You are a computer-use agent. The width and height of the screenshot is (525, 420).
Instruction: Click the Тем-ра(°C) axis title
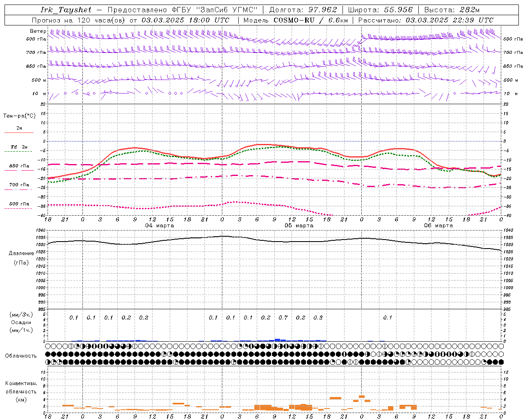19,116
